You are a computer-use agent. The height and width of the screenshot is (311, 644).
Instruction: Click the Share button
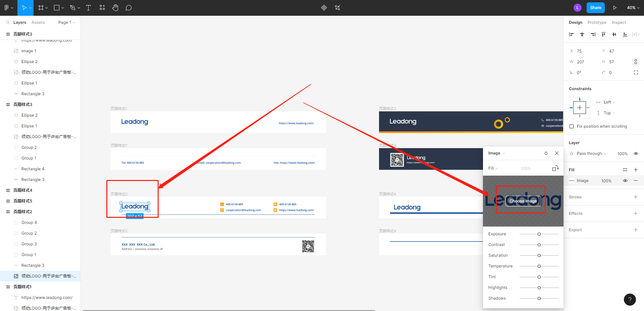click(x=595, y=8)
